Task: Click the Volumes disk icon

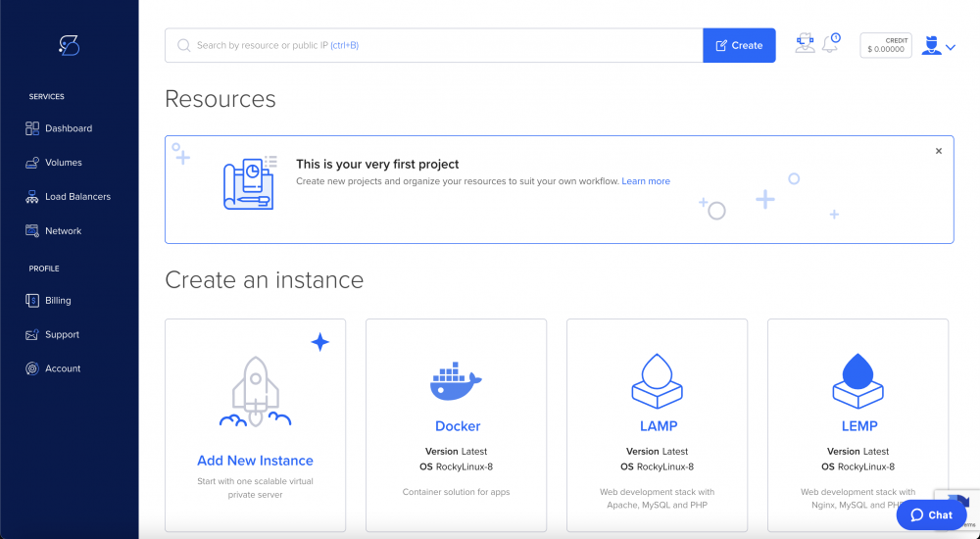Action: pyautogui.click(x=32, y=163)
